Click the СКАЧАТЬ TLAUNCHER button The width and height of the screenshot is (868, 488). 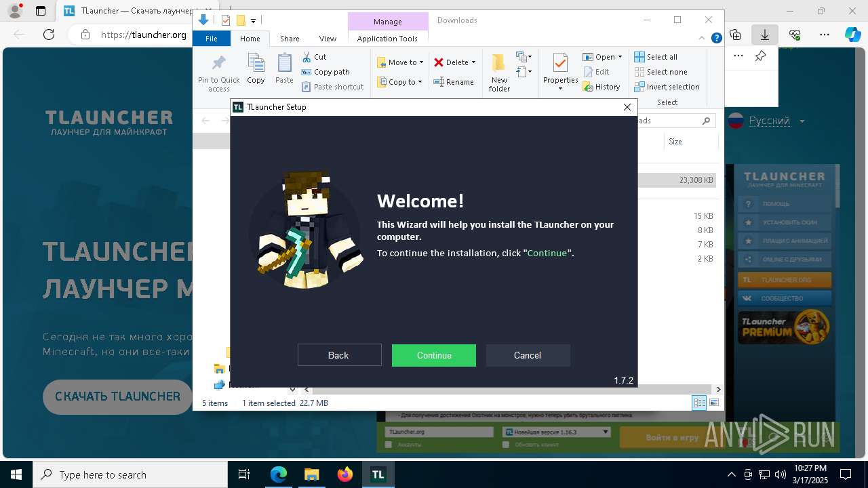118,396
